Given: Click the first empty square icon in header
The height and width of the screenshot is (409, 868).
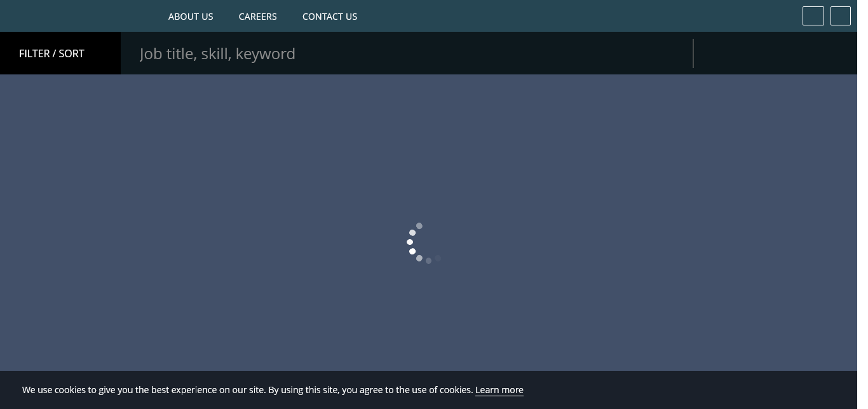Looking at the screenshot, I should pos(813,16).
